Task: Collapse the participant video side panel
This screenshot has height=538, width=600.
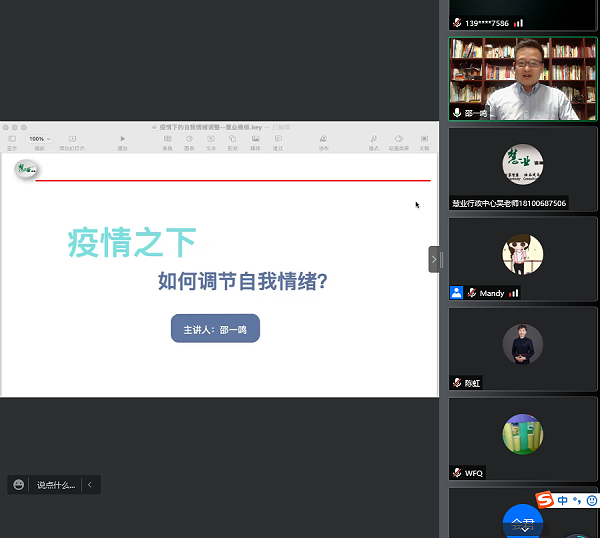Action: (x=434, y=259)
